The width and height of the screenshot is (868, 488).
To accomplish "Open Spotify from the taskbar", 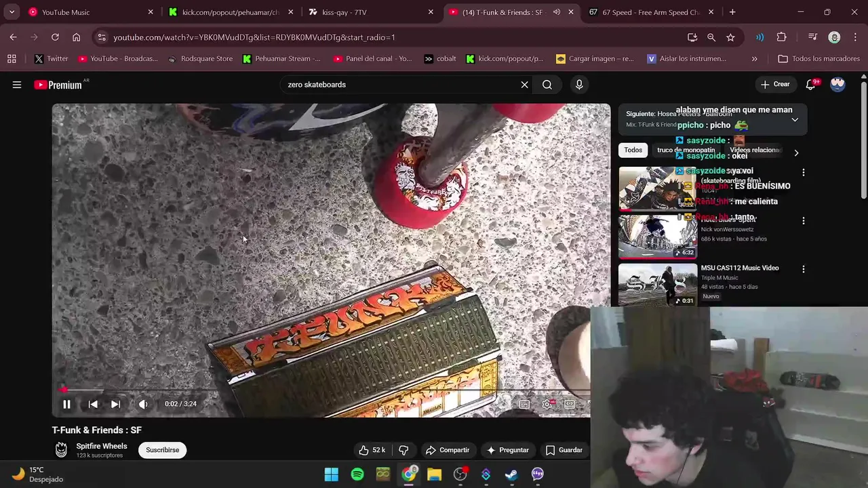I will point(357,474).
